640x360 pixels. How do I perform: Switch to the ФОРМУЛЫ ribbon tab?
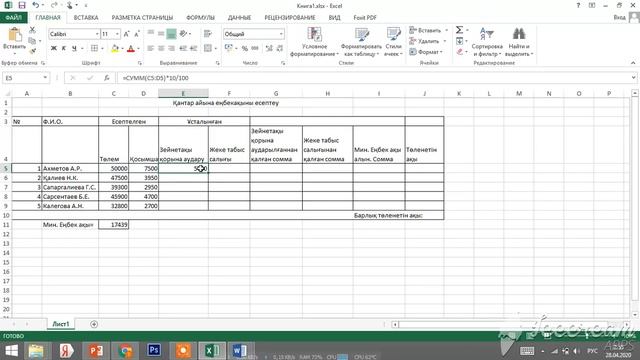200,18
